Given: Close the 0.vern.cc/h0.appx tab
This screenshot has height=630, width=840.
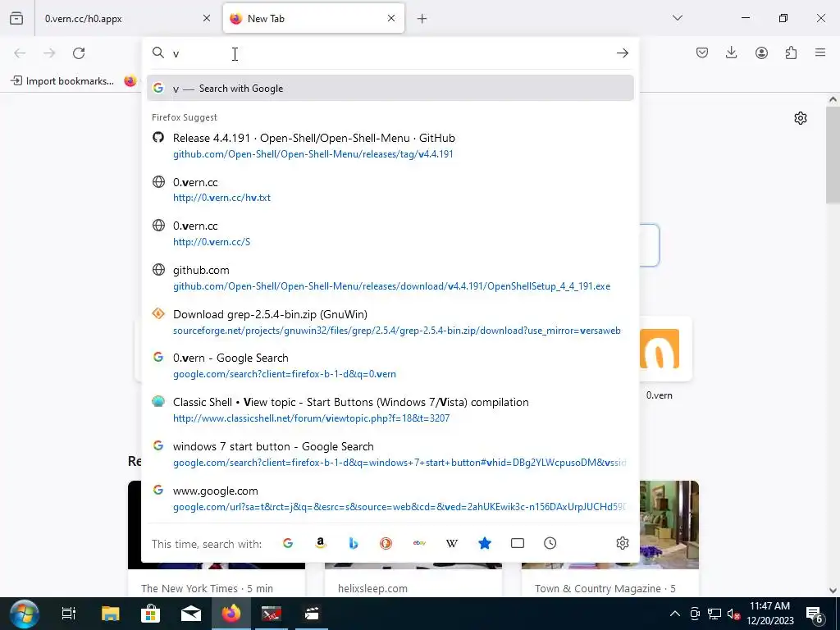Looking at the screenshot, I should point(206,19).
